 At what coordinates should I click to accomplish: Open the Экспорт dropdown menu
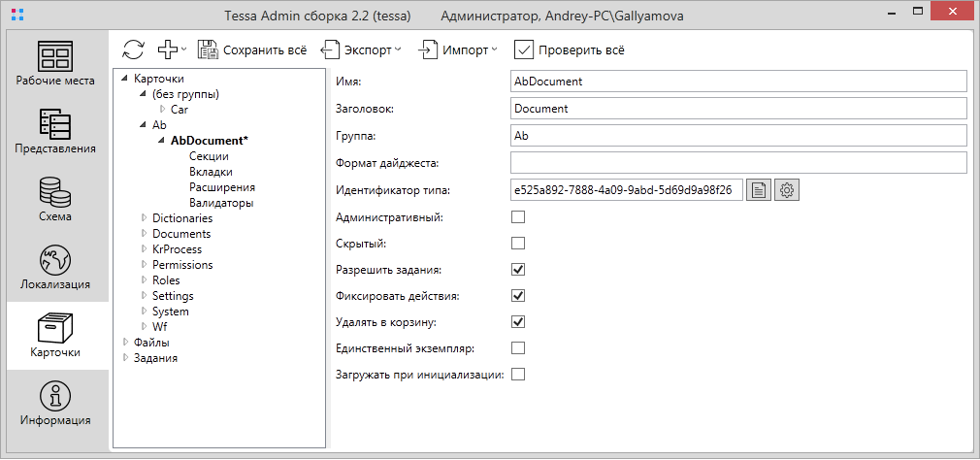coord(360,49)
